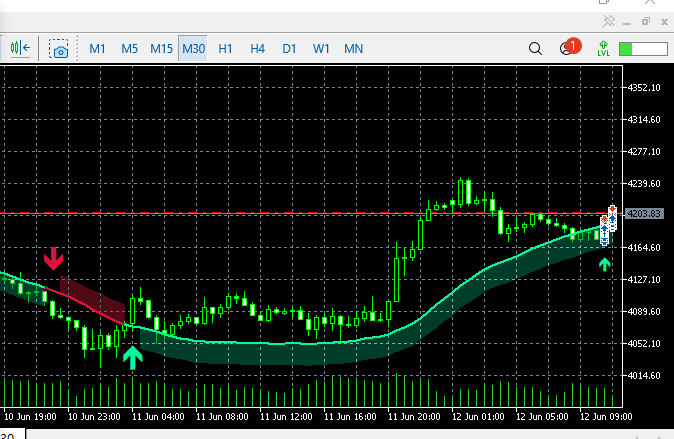
Task: Switch to H4 timeframe
Action: 257,49
